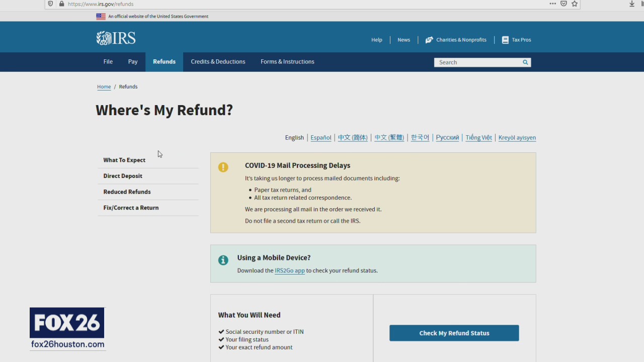Image resolution: width=644 pixels, height=362 pixels.
Task: Open the page actions ellipsis menu
Action: click(552, 4)
